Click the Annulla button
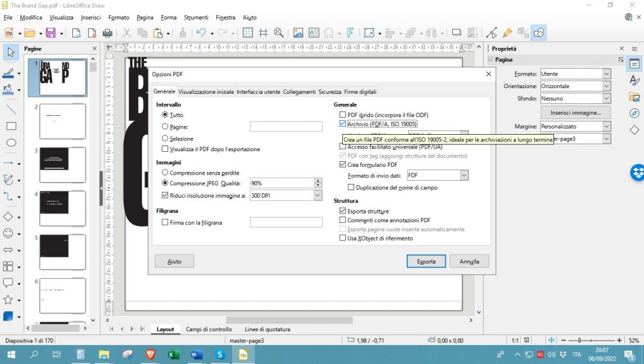Viewport: 644px width, 364px height. 469,261
